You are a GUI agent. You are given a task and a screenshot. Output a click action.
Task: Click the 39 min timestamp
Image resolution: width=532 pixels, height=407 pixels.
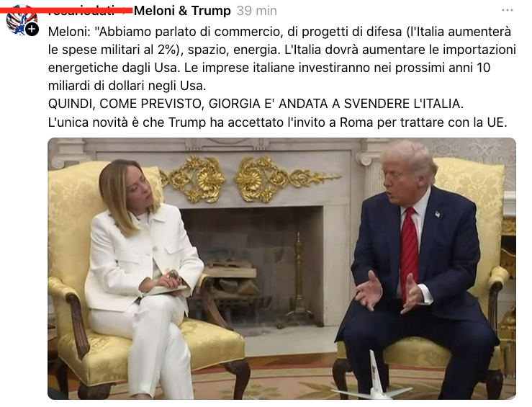257,11
